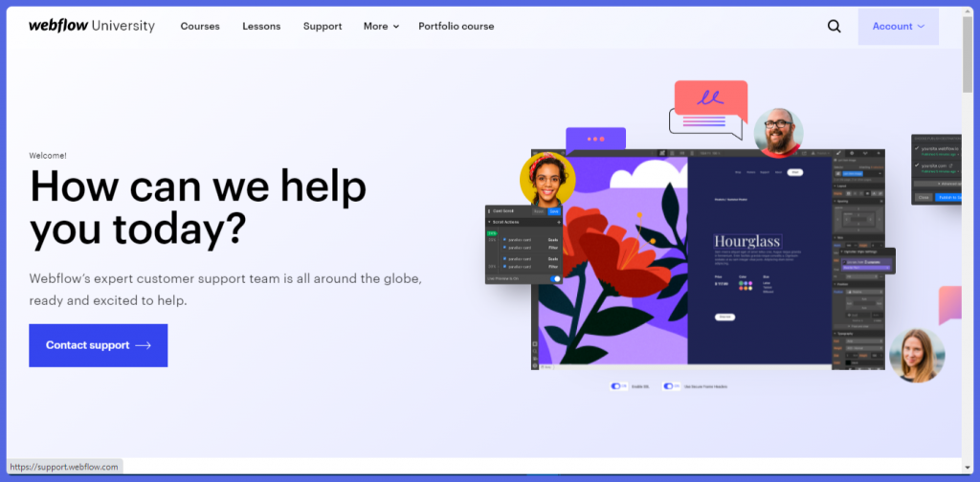The width and height of the screenshot is (980, 482).
Task: Expand the More dropdown in navigation
Action: click(381, 26)
